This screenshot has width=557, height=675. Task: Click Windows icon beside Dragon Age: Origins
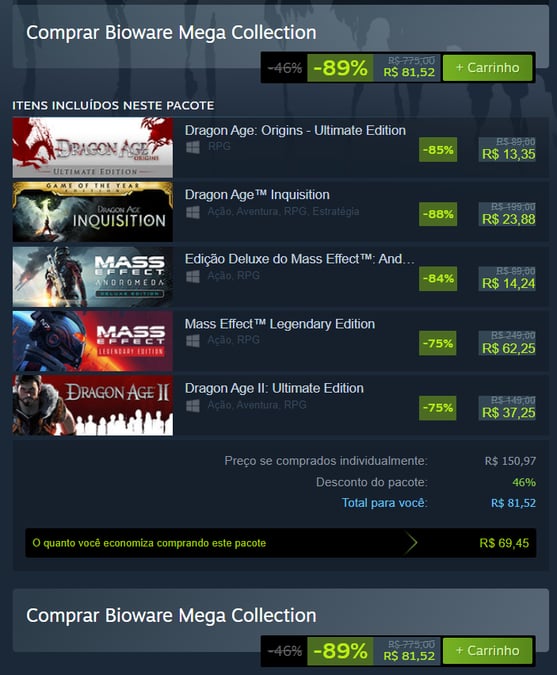click(193, 147)
